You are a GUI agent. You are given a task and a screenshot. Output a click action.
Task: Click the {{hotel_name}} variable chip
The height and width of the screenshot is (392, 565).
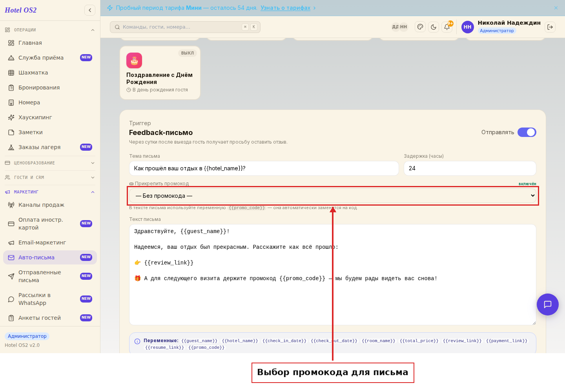pyautogui.click(x=240, y=341)
